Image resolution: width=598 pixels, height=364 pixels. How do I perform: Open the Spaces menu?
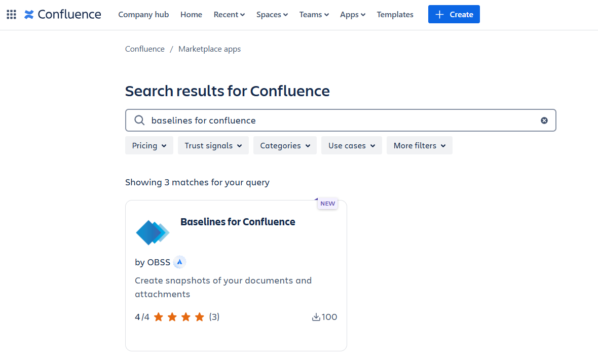(x=272, y=15)
